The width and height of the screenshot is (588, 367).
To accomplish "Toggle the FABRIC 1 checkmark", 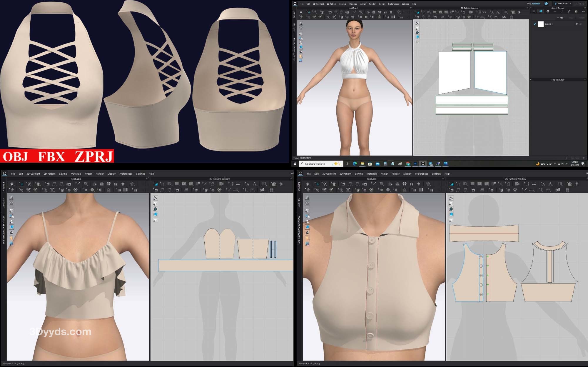I will click(535, 24).
